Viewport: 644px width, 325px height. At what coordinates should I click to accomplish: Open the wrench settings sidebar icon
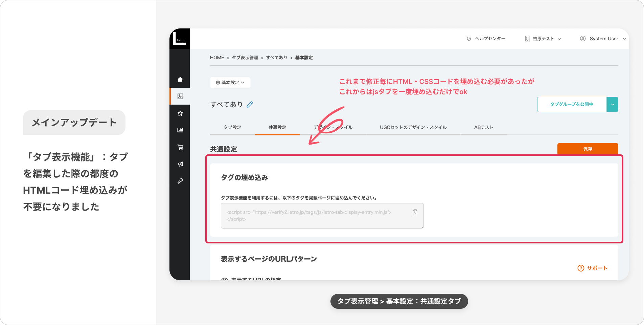click(180, 181)
